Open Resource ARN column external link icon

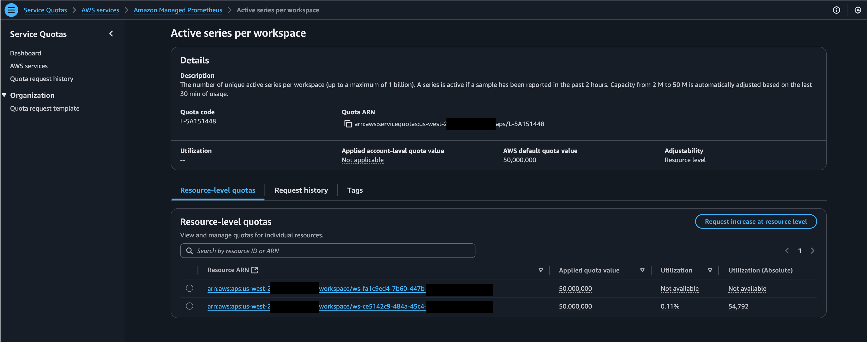(255, 270)
